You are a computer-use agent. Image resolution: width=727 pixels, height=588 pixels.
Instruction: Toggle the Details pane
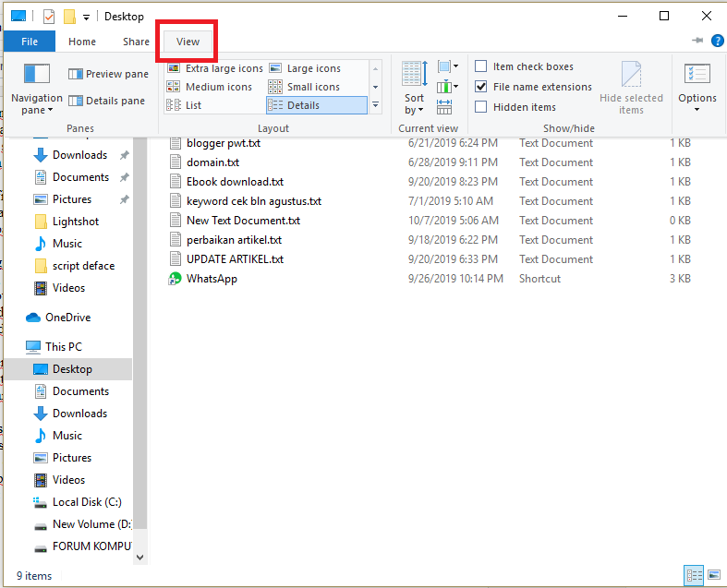106,101
